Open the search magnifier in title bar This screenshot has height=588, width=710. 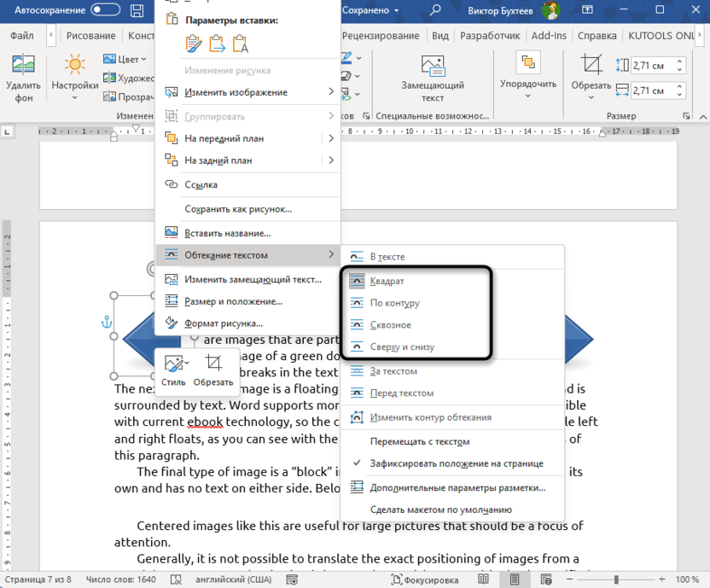(x=435, y=10)
